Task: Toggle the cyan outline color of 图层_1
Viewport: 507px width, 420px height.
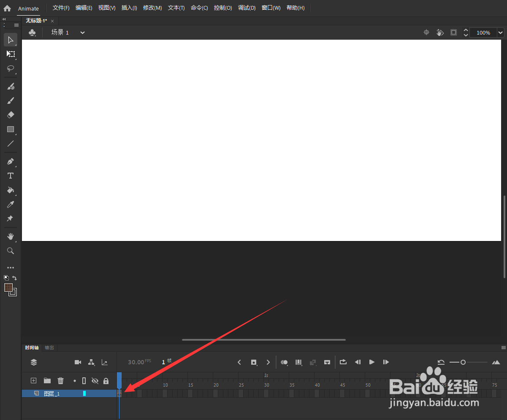Action: coord(84,393)
